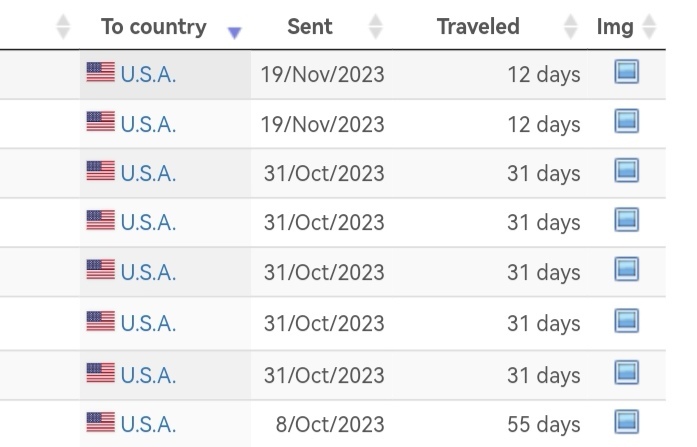Image resolution: width=697 pixels, height=447 pixels.
Task: Open image icon in fifth 31/Oct/2023 row
Action: [626, 372]
